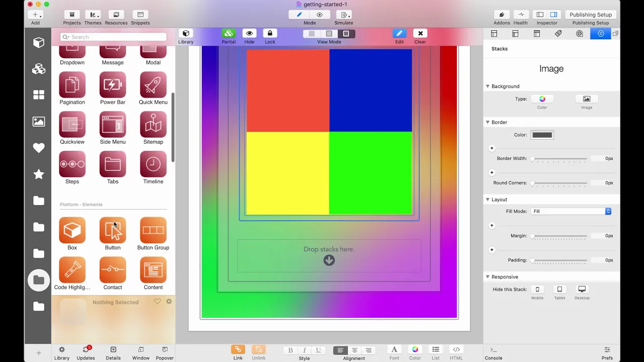644x362 pixels.
Task: Collapse the Responsive section
Action: 488,277
